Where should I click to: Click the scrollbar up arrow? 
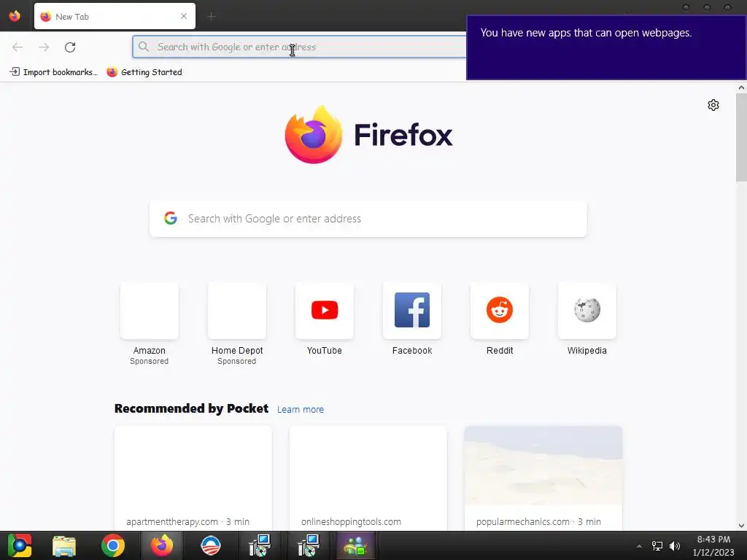[x=741, y=87]
